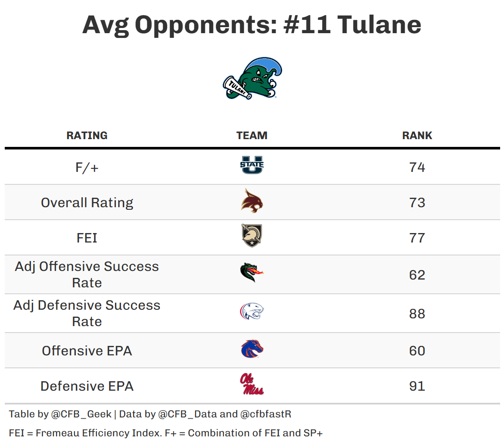Click the Utah State logo in F/+ row
The image size is (504, 448).
point(252,165)
